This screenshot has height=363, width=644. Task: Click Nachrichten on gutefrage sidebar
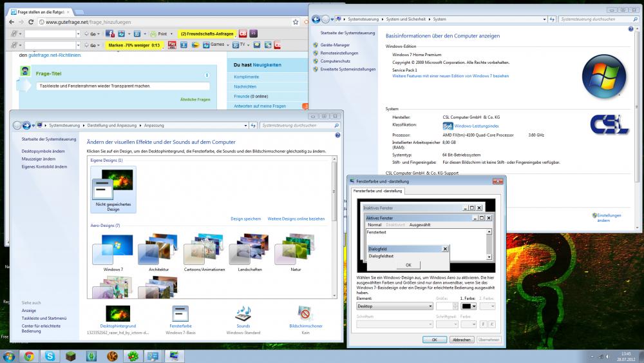point(245,87)
